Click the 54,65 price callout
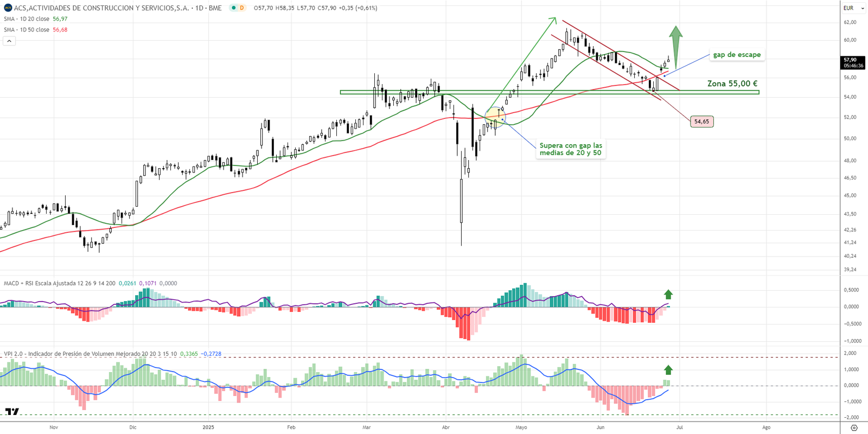This screenshot has width=868, height=434. 701,122
